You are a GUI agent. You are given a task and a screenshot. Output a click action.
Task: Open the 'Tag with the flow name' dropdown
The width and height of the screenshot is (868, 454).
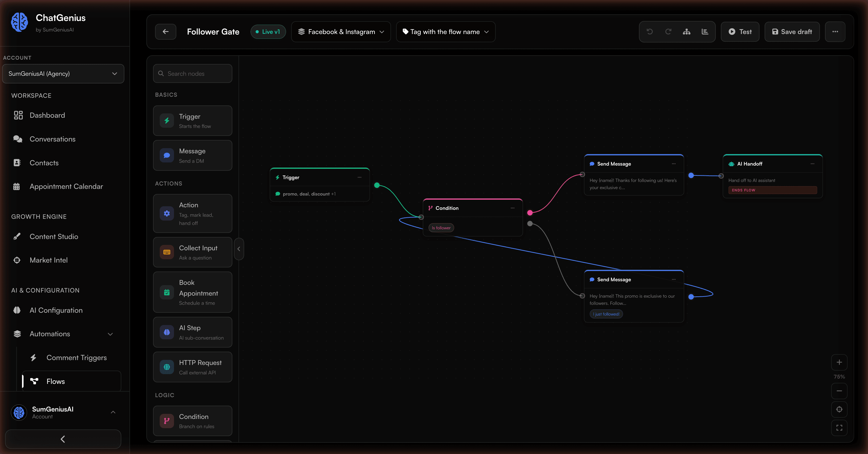coord(446,32)
